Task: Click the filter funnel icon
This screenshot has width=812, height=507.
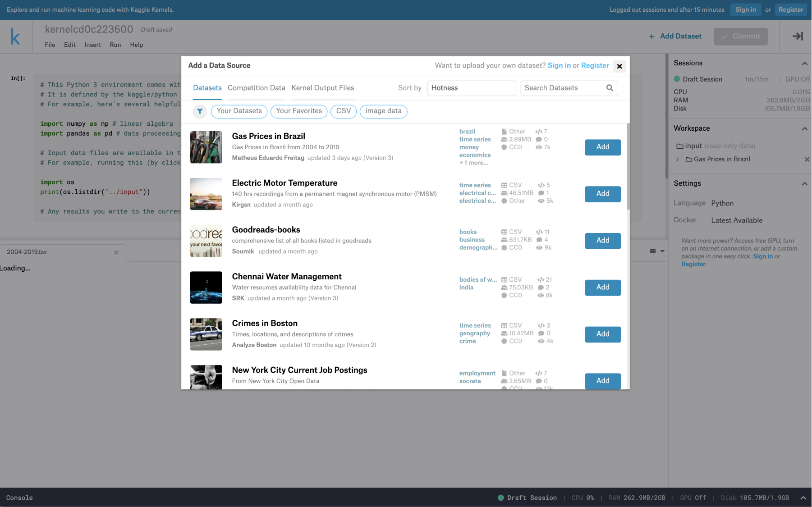Action: click(x=200, y=111)
